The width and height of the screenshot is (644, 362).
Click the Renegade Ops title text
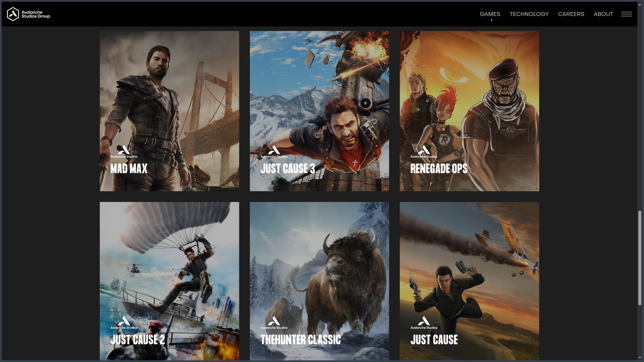[x=439, y=169]
